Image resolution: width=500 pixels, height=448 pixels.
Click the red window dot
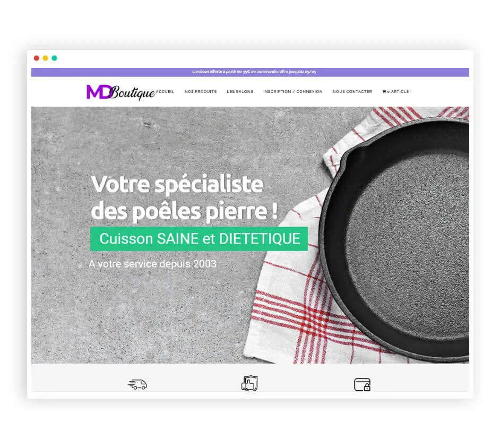click(x=36, y=58)
